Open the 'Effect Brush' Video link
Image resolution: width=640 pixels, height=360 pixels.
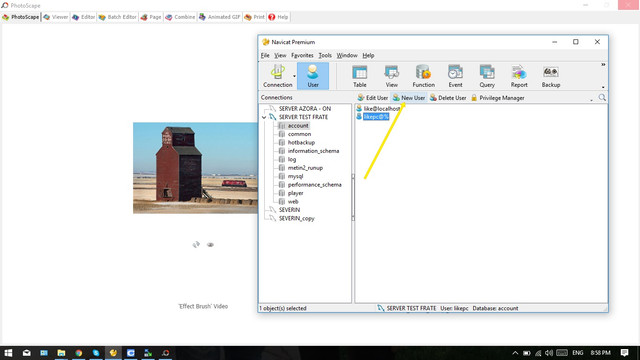pyautogui.click(x=203, y=306)
